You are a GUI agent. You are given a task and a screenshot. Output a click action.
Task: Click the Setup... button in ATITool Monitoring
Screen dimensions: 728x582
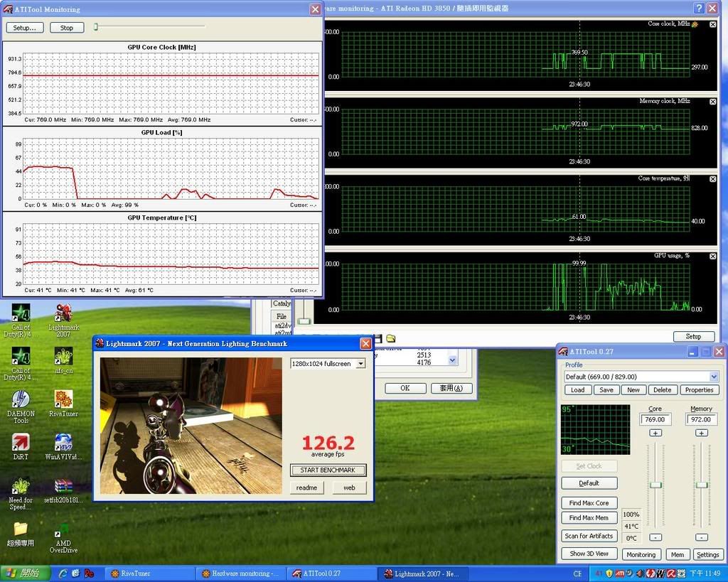click(25, 28)
